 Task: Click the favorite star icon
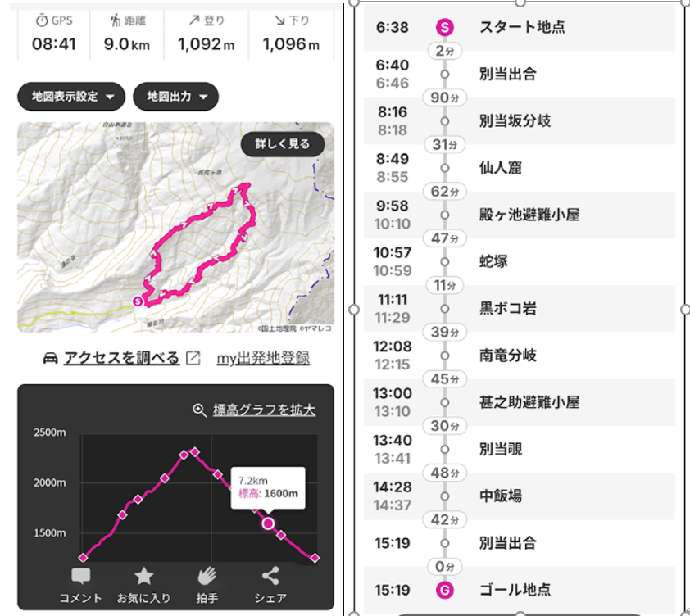point(143,576)
